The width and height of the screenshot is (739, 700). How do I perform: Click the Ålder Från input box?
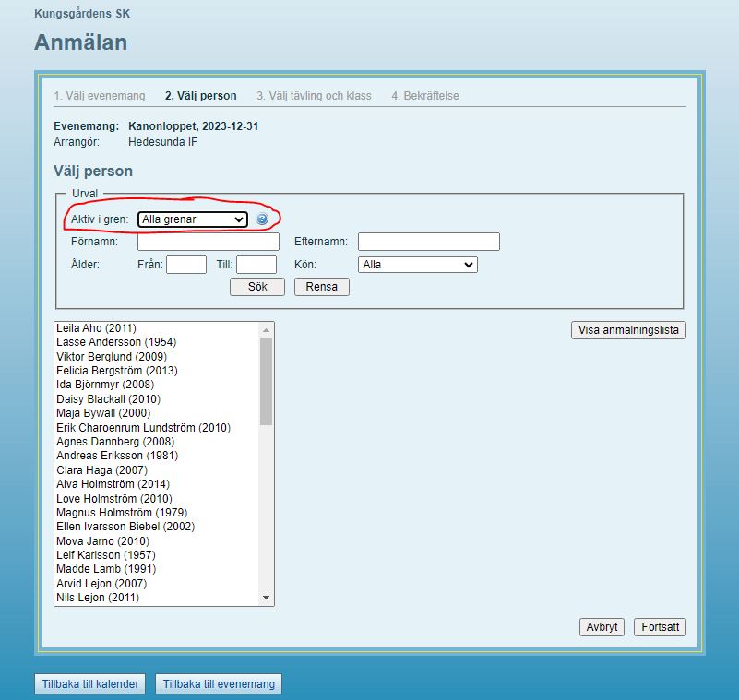185,265
